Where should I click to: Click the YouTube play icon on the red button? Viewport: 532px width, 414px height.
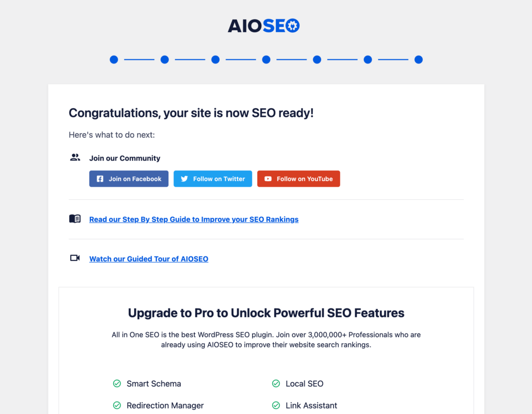point(268,178)
